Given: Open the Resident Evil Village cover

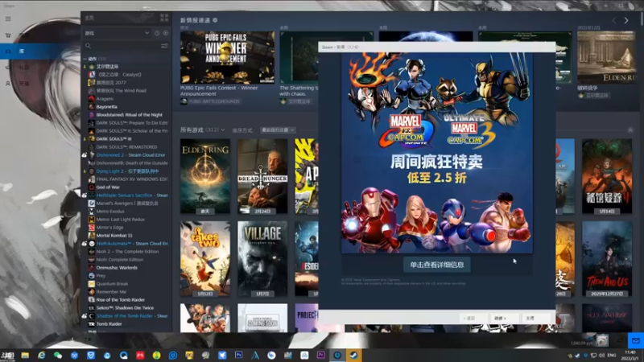Looking at the screenshot, I should click(262, 259).
